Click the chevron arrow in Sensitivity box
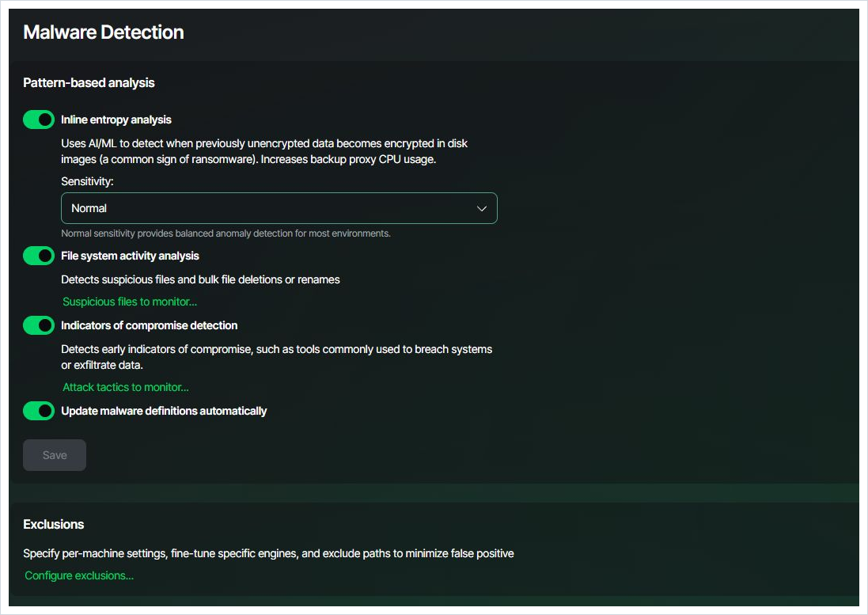This screenshot has height=615, width=868. coord(482,209)
